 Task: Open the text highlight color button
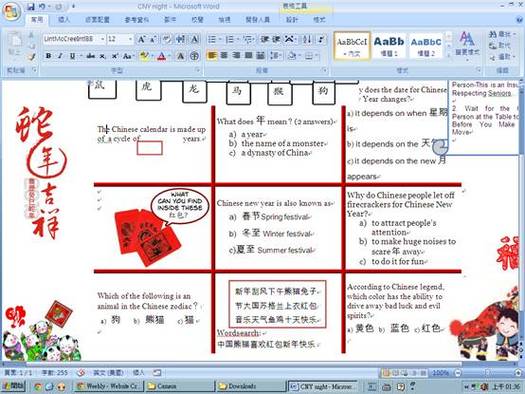click(x=144, y=56)
